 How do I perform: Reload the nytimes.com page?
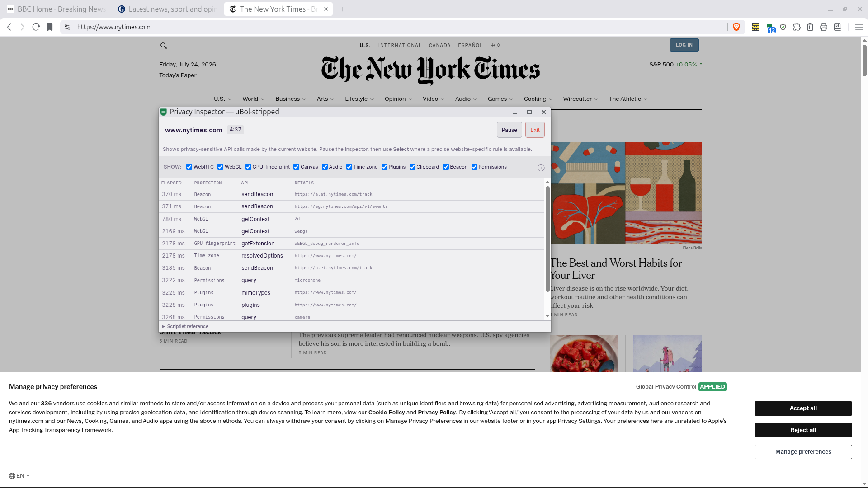tap(36, 27)
